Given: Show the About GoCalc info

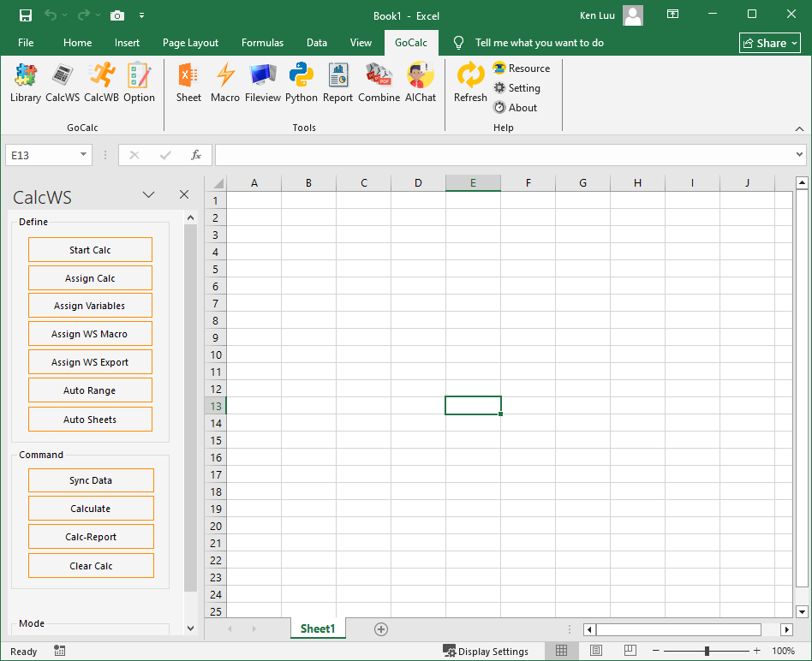Looking at the screenshot, I should click(x=516, y=108).
